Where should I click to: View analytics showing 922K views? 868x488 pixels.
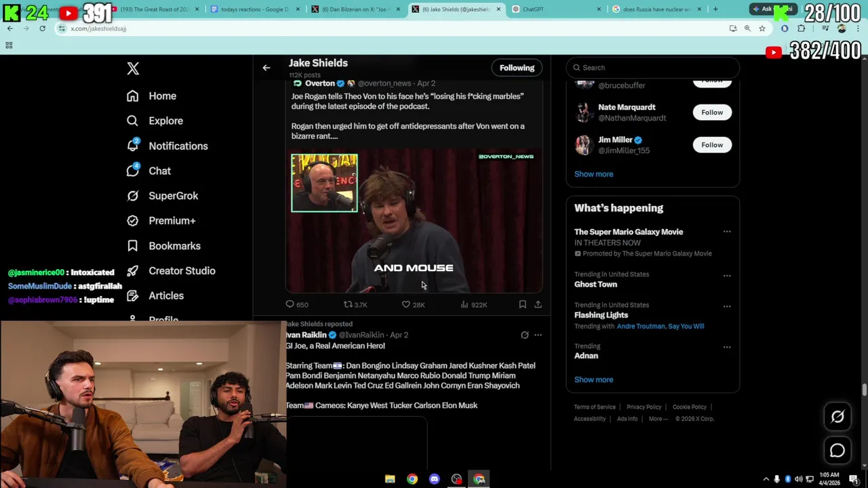(473, 305)
